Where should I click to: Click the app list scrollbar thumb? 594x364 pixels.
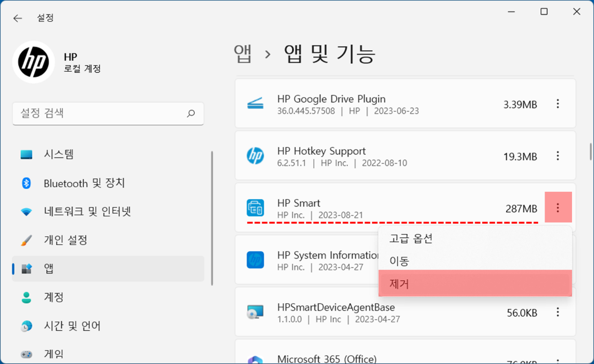point(591,151)
